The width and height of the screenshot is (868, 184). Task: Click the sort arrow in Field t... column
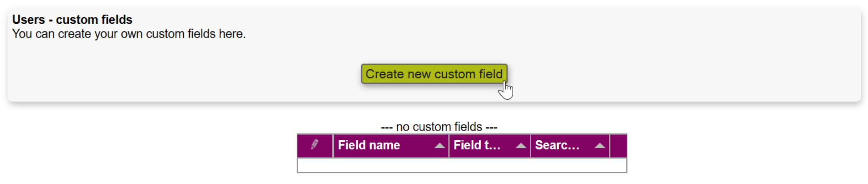(521, 146)
